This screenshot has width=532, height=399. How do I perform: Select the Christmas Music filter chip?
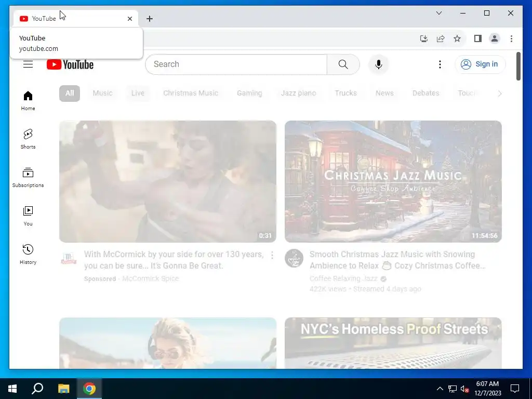(191, 94)
